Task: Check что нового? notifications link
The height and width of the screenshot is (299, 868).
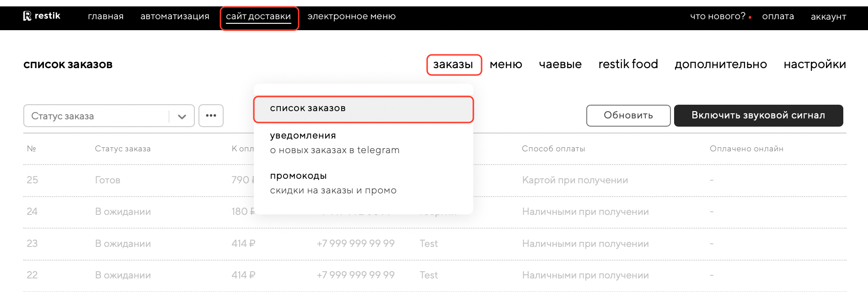Action: point(718,16)
